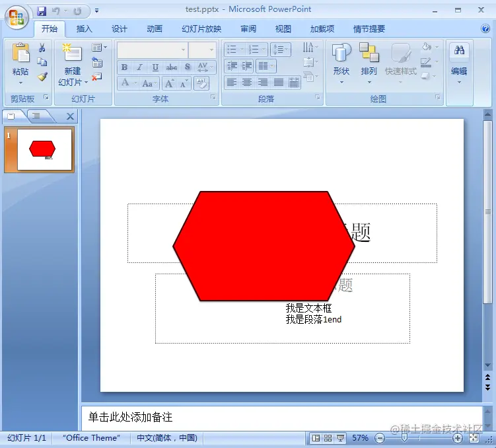The width and height of the screenshot is (496, 448).
Task: Click the notes field 单击此处添加备注
Action: click(x=281, y=418)
